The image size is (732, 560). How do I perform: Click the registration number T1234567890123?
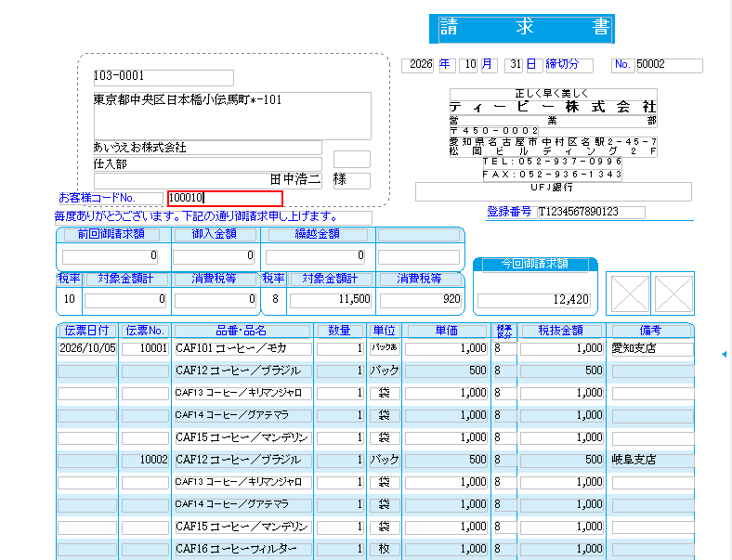pyautogui.click(x=592, y=213)
